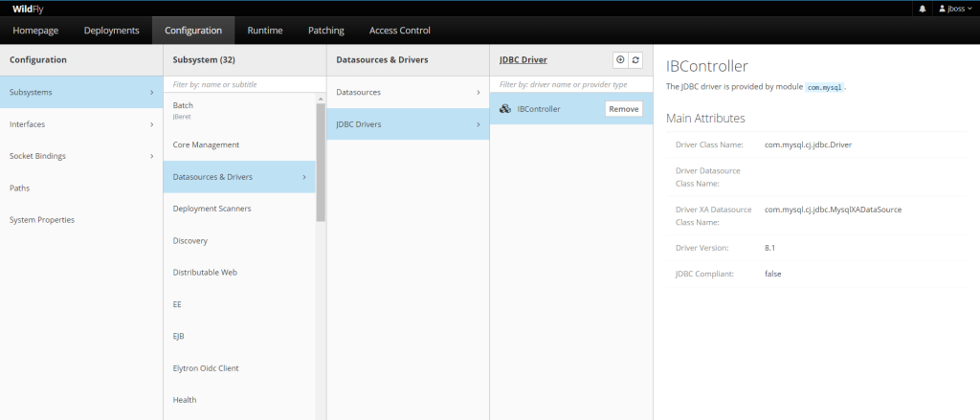This screenshot has height=420, width=980.
Task: Open the Runtime tab
Action: 265,30
